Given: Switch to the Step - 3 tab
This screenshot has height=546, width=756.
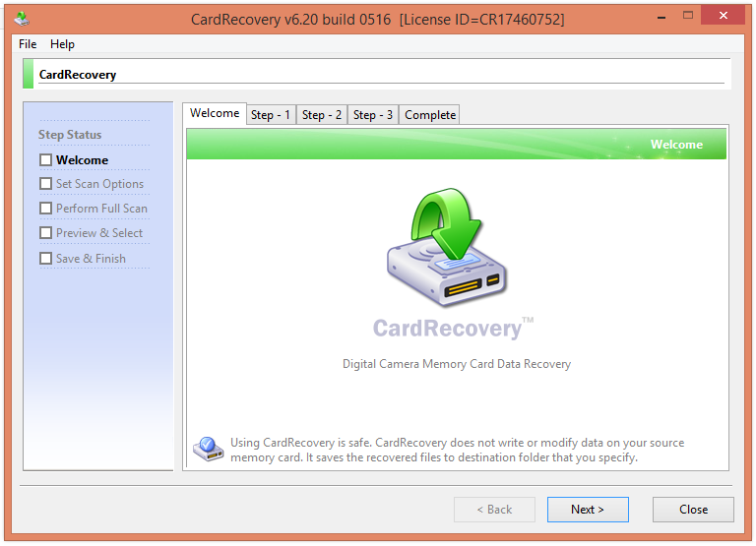Looking at the screenshot, I should click(373, 115).
